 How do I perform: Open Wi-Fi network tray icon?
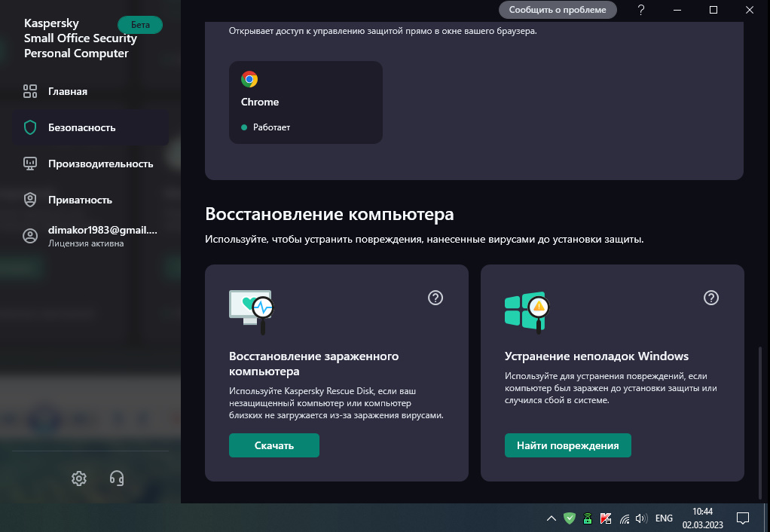[x=624, y=518]
